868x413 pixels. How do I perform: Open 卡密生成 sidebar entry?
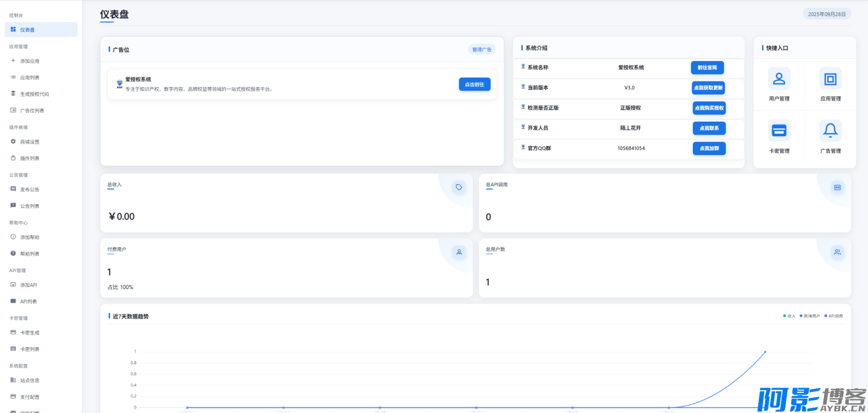(30, 333)
